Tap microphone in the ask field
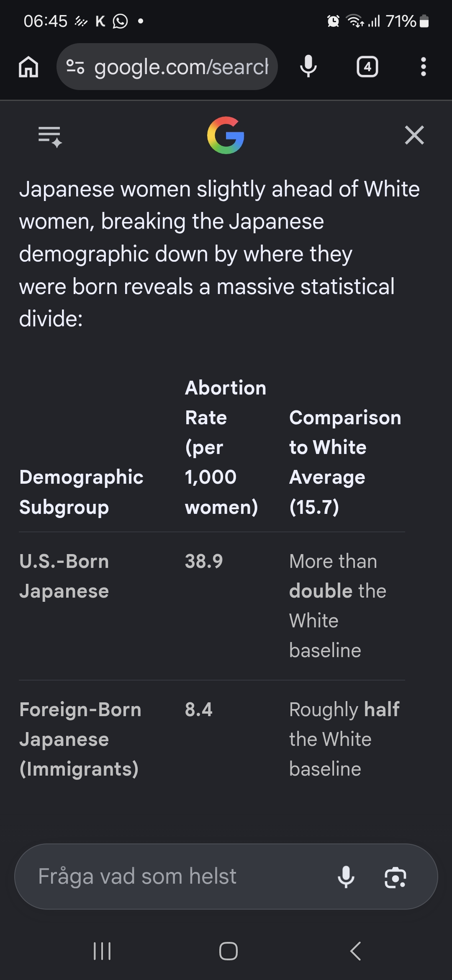The image size is (452, 980). coord(346,877)
